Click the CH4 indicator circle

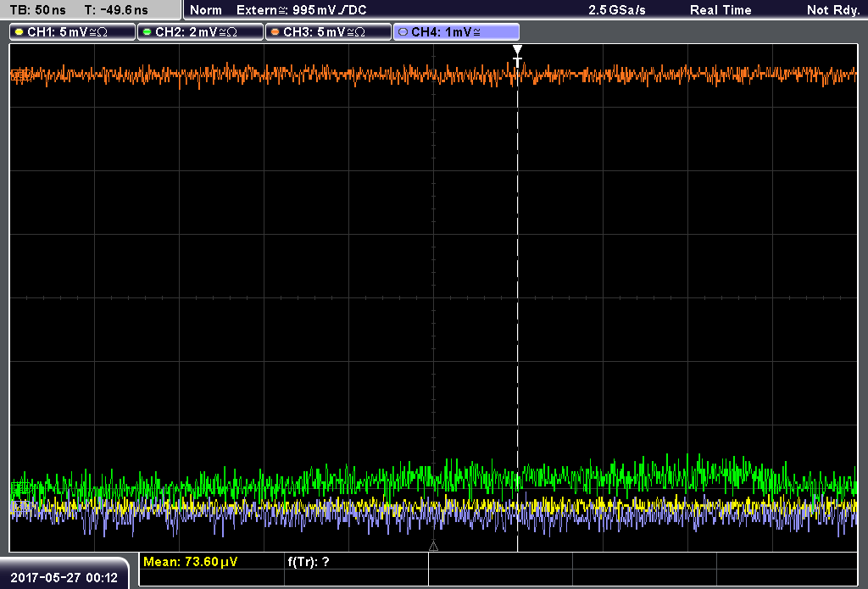click(x=403, y=32)
